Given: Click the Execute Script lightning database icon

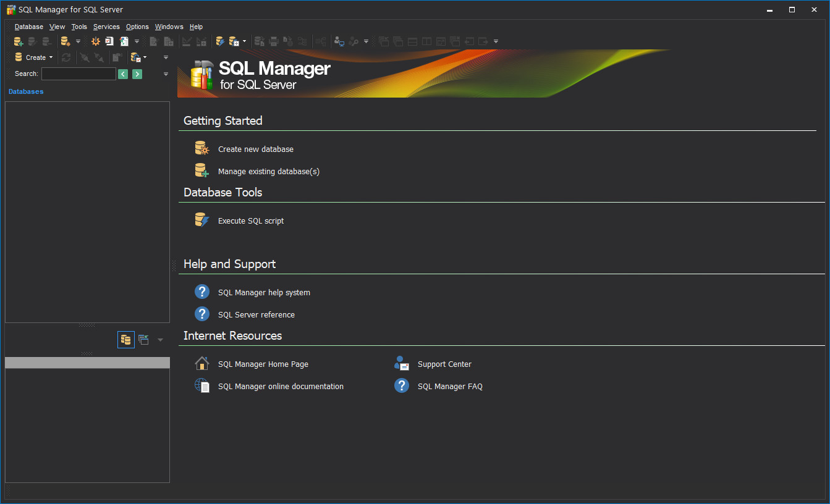Looking at the screenshot, I should click(220, 41).
